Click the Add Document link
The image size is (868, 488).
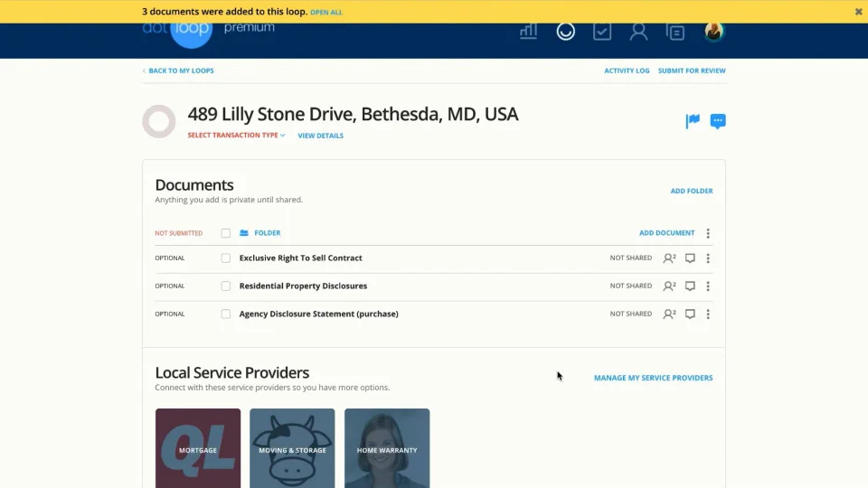tap(666, 233)
